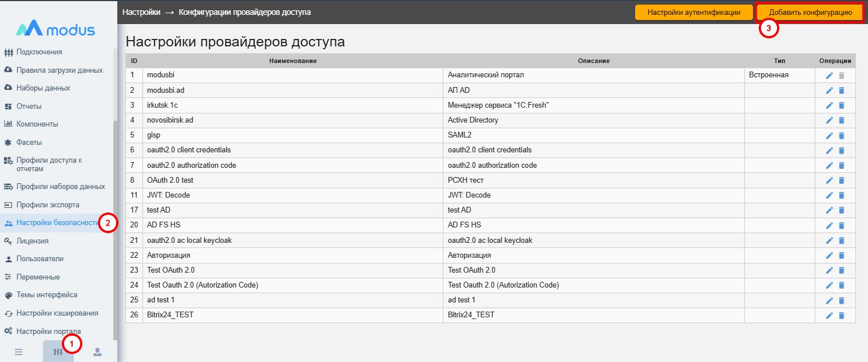The height and width of the screenshot is (362, 868).
Task: Click edit pencil for JWT: Decode row
Action: (829, 195)
